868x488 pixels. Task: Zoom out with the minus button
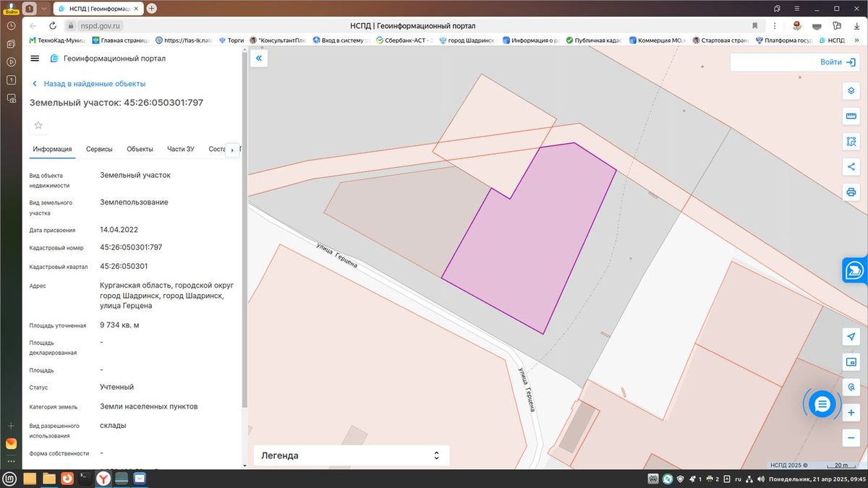[x=851, y=437]
